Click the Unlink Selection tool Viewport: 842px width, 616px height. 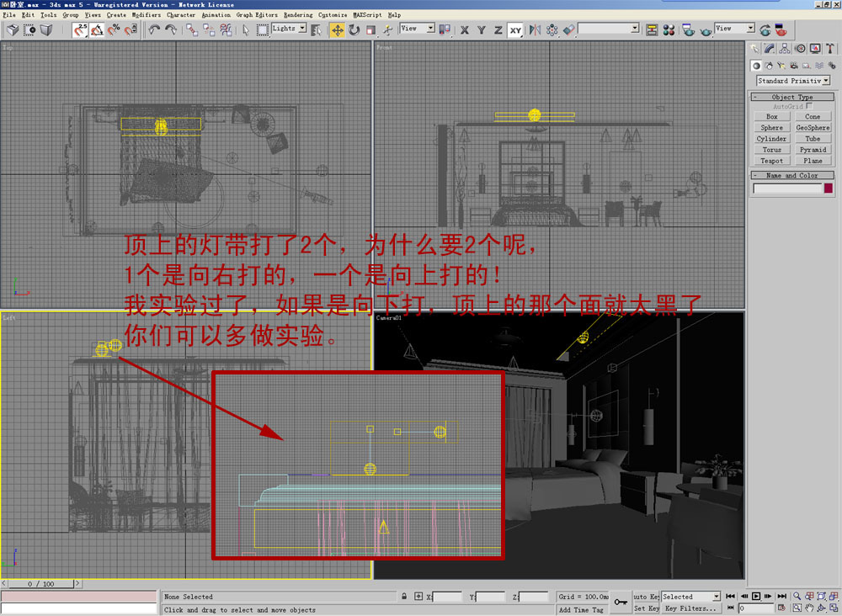208,30
